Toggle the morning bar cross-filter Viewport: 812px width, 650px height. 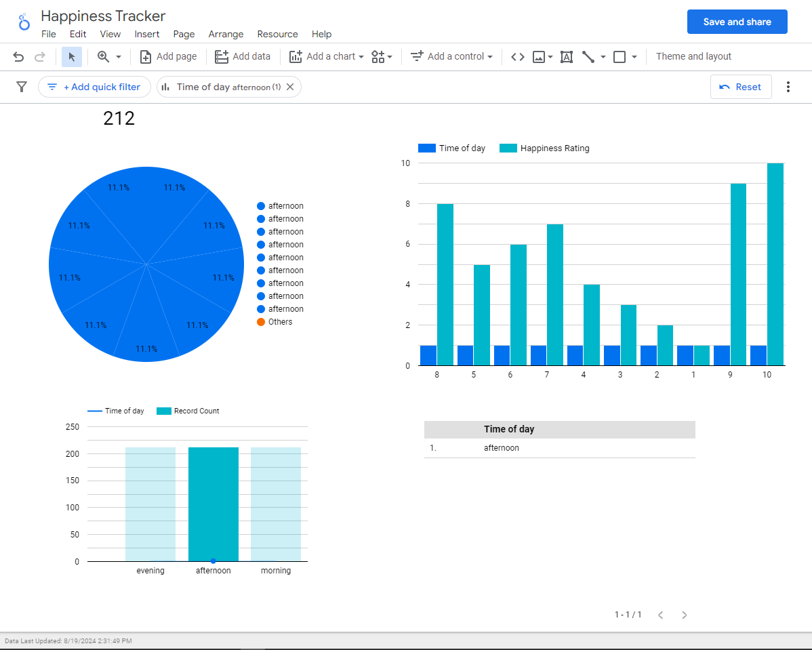[x=275, y=504]
